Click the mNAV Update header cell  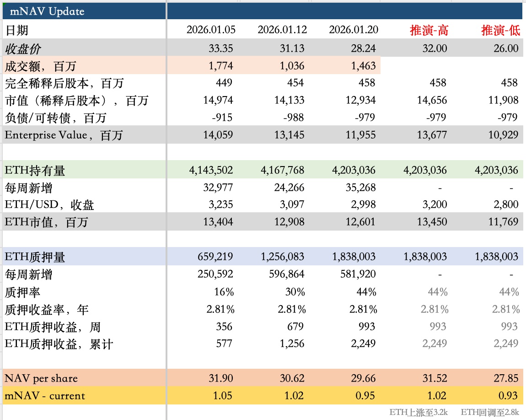(47, 11)
